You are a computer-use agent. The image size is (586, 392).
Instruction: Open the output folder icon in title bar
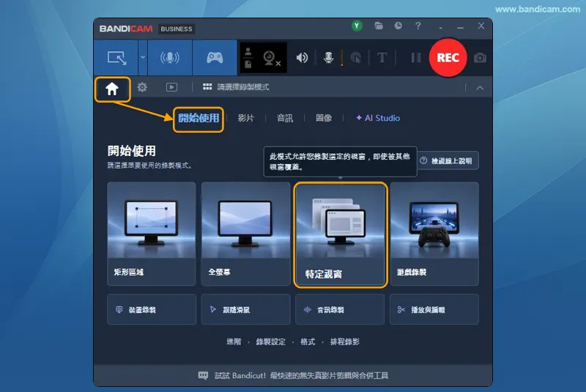pos(379,26)
